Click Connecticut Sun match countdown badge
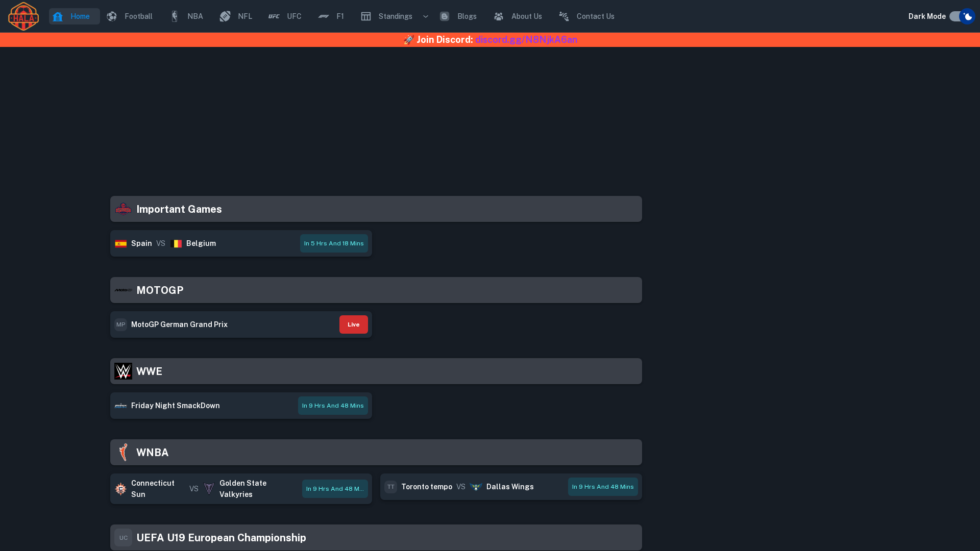The height and width of the screenshot is (551, 980). point(335,489)
